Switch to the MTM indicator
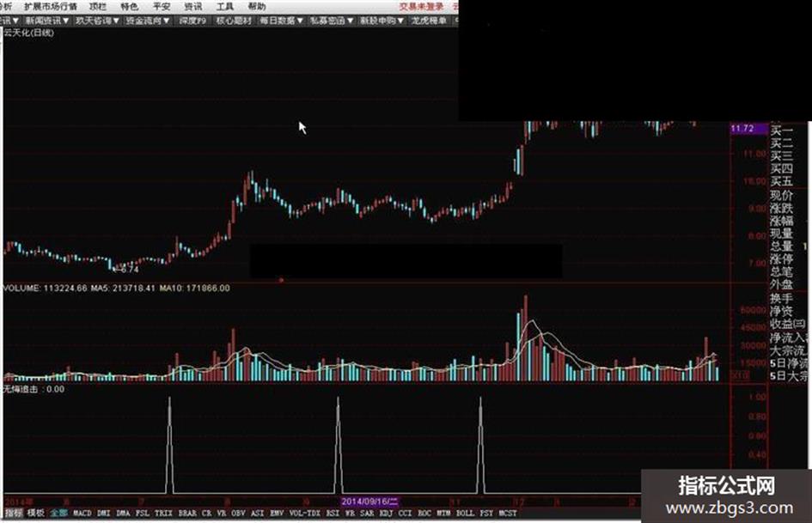812x523 pixels. pos(443,513)
